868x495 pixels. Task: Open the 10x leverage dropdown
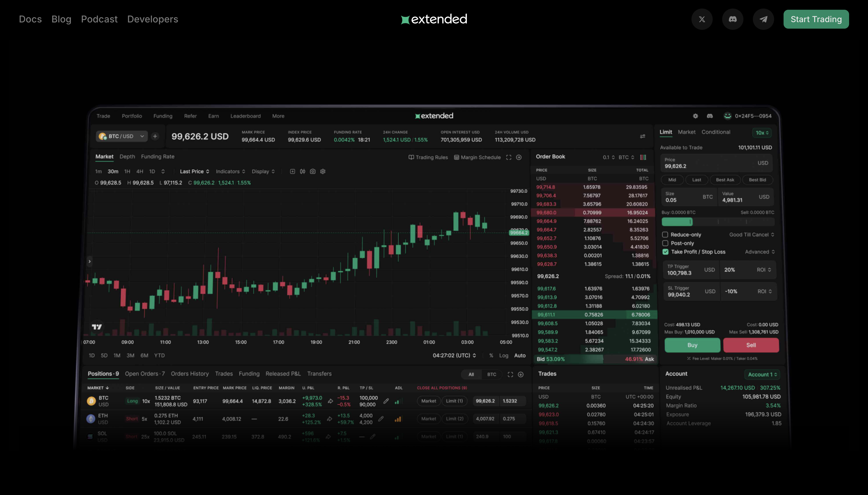pos(762,133)
